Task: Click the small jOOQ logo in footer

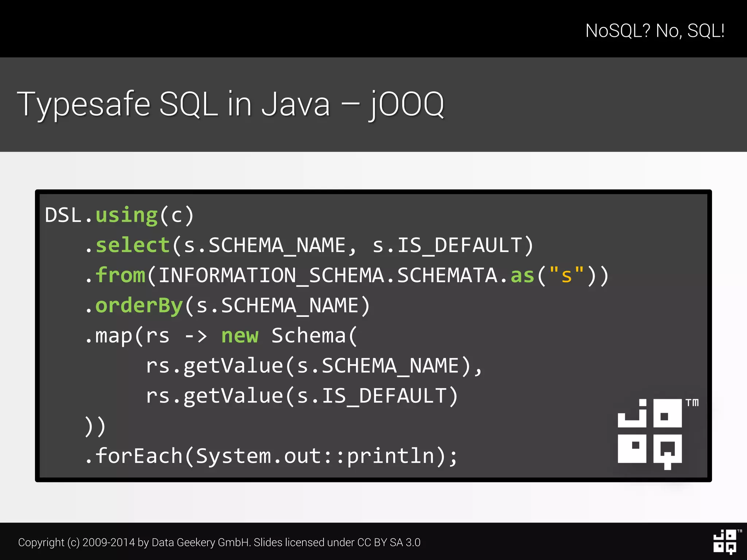Action: tap(728, 541)
